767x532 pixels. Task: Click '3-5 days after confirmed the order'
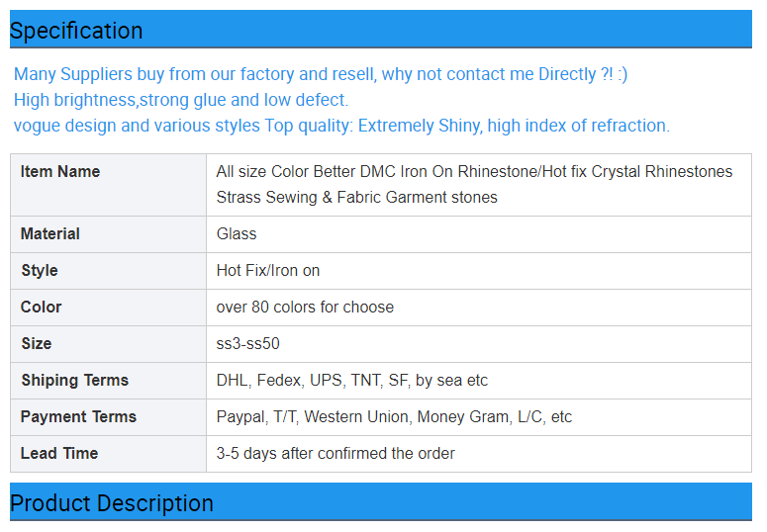tap(336, 453)
